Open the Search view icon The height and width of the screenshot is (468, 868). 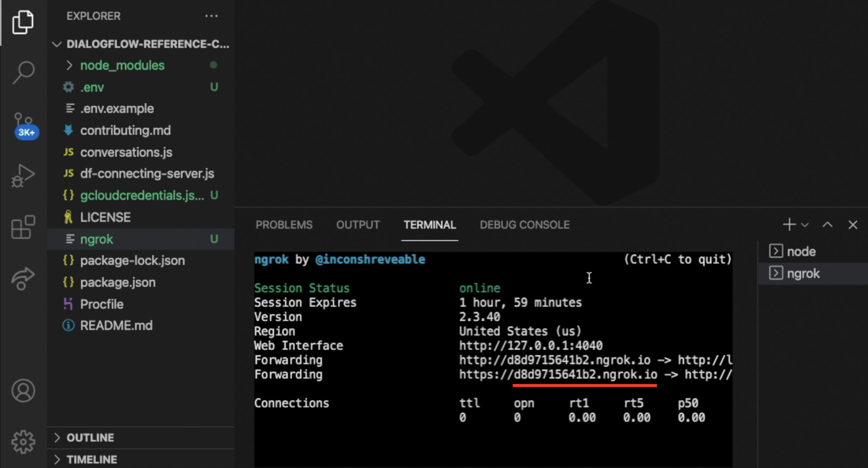pos(23,72)
